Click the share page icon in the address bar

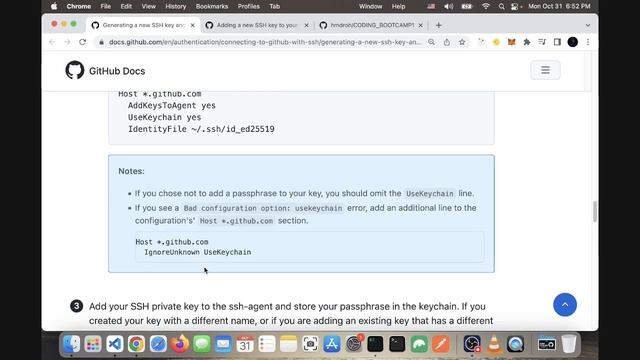(447, 42)
